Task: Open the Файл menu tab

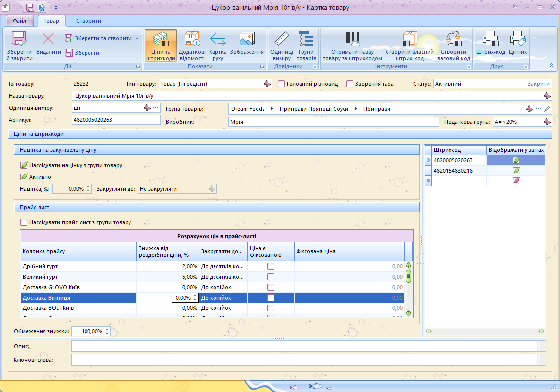Action: click(x=20, y=21)
